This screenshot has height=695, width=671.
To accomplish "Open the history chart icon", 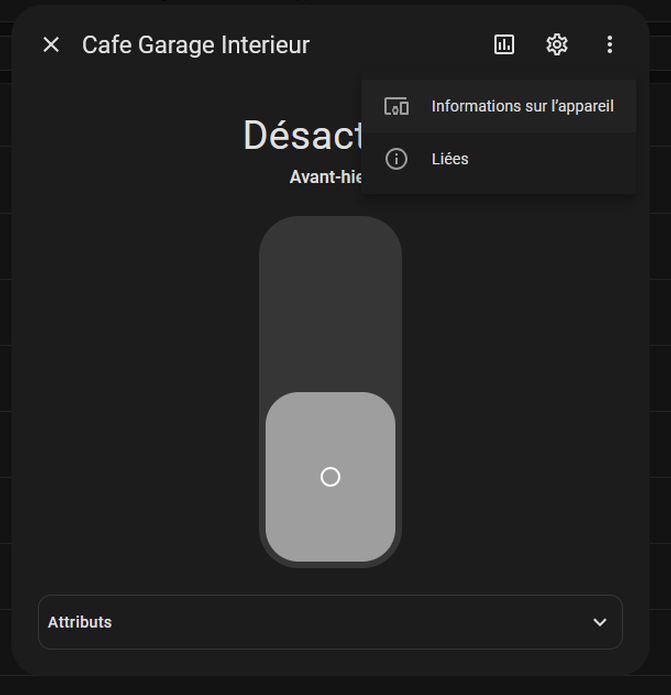I will [x=504, y=45].
